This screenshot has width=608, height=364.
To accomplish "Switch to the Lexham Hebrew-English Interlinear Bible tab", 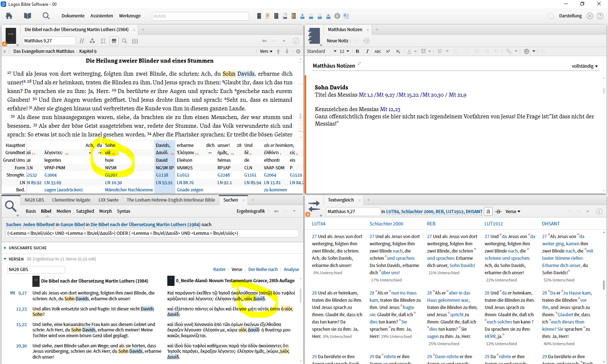I will pyautogui.click(x=171, y=200).
